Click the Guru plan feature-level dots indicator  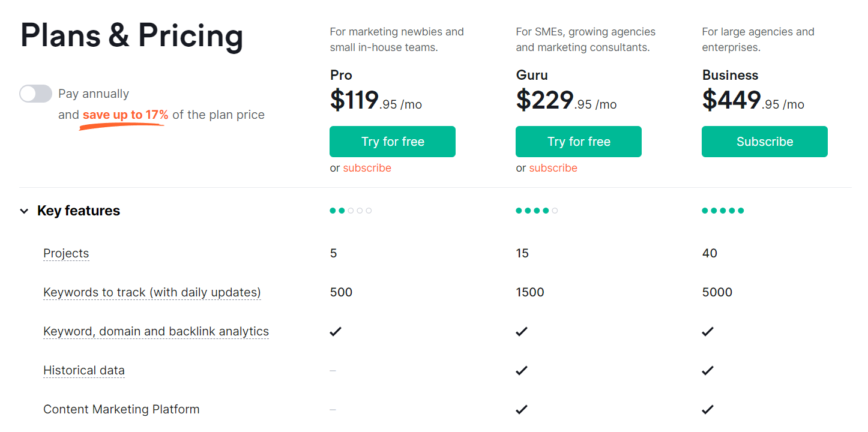pyautogui.click(x=537, y=211)
